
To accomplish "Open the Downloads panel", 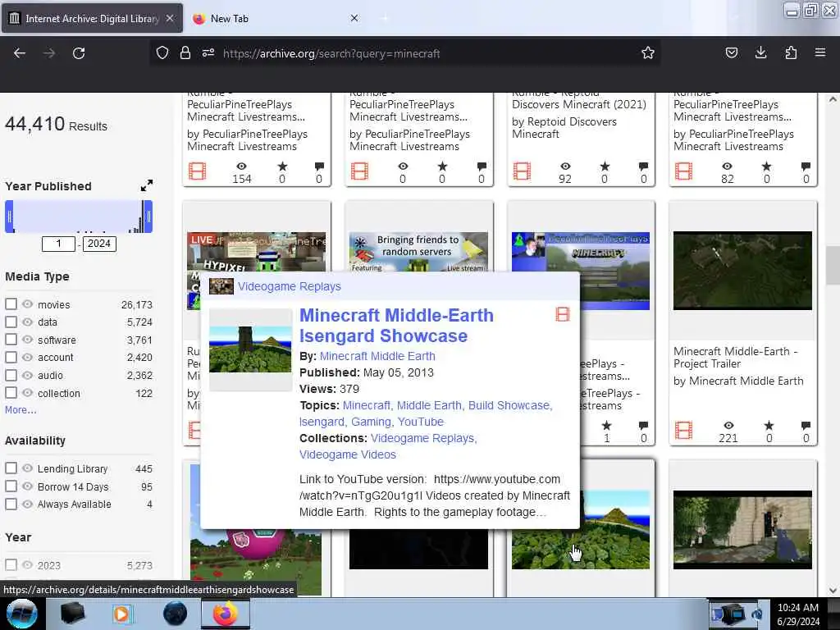I will pyautogui.click(x=760, y=52).
